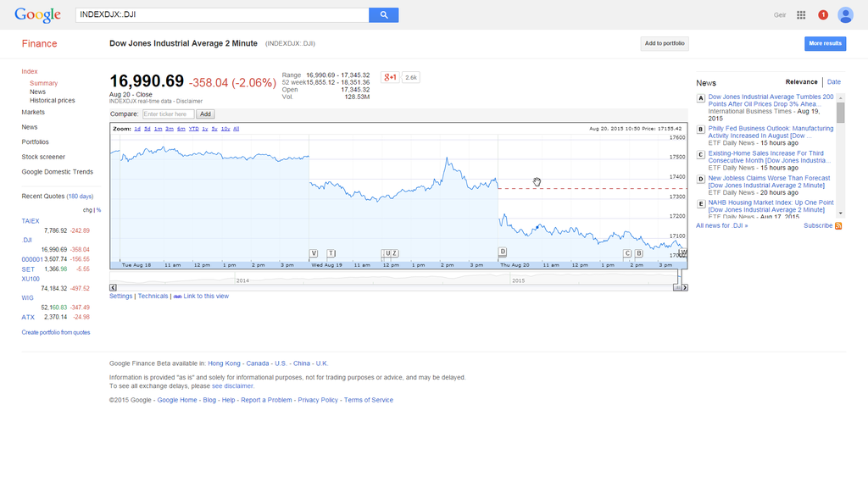Click chart news flag Z
This screenshot has height=488, width=868.
pos(395,253)
